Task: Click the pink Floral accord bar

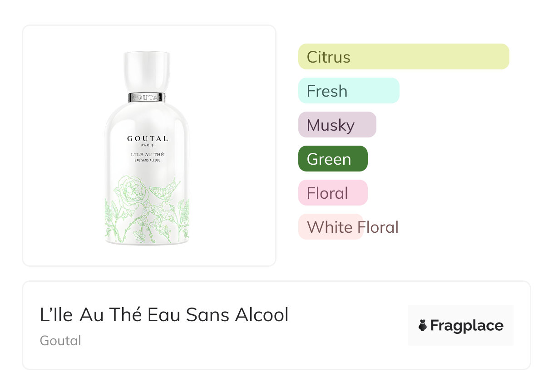Action: click(332, 193)
